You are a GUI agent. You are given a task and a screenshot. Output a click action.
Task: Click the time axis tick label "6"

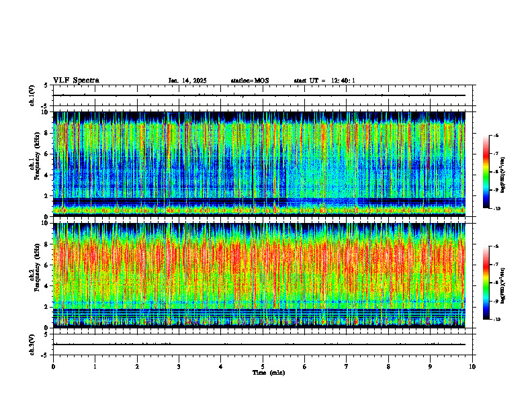305,367
